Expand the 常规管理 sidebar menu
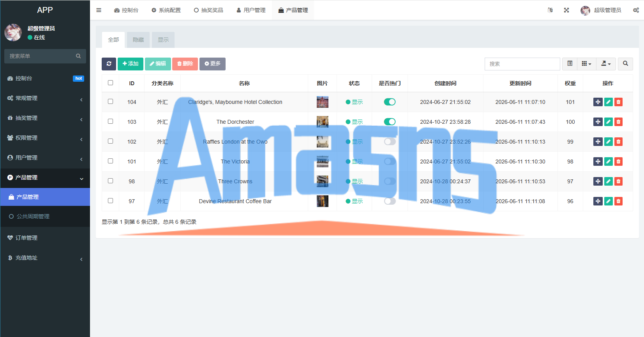The width and height of the screenshot is (644, 337). pos(45,98)
